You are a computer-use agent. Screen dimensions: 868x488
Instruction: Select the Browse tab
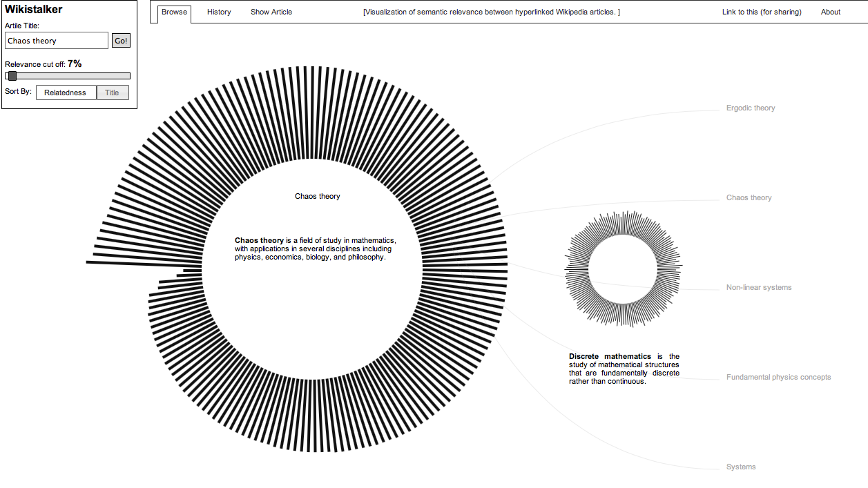pyautogui.click(x=174, y=12)
